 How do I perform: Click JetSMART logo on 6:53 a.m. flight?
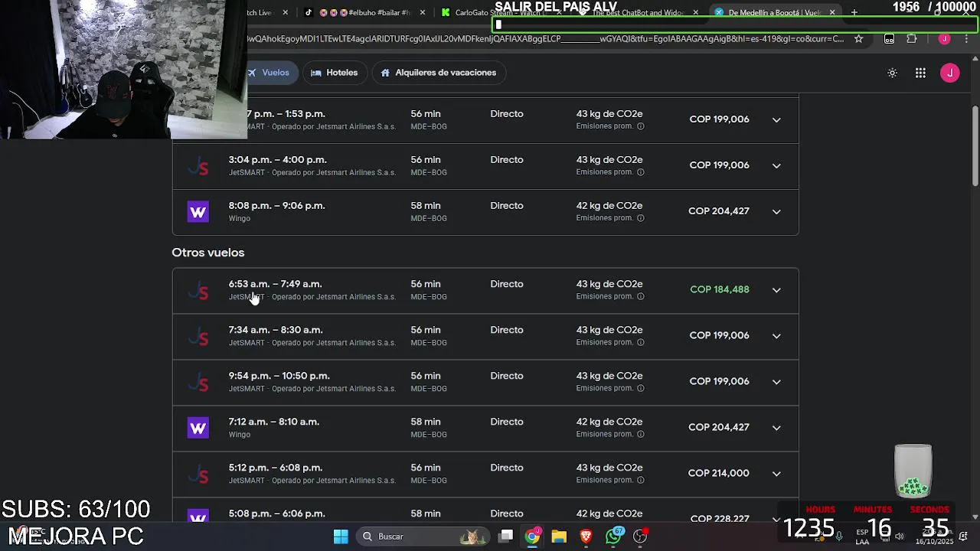[198, 290]
